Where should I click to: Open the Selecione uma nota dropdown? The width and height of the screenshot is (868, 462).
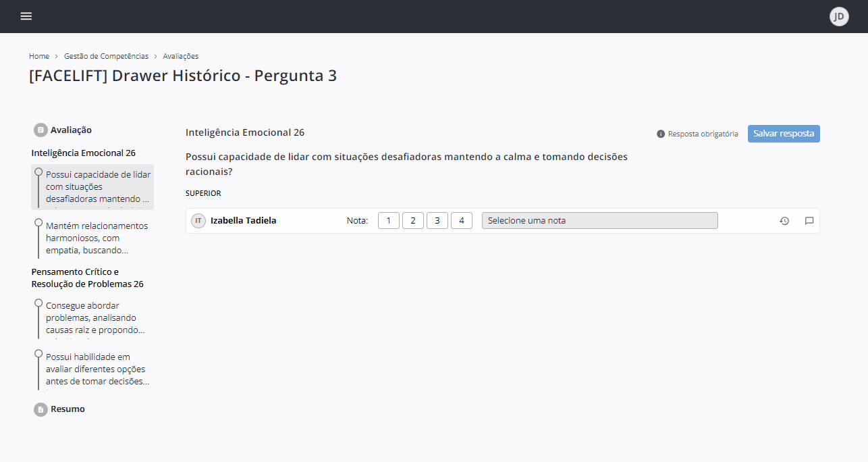[x=599, y=220]
